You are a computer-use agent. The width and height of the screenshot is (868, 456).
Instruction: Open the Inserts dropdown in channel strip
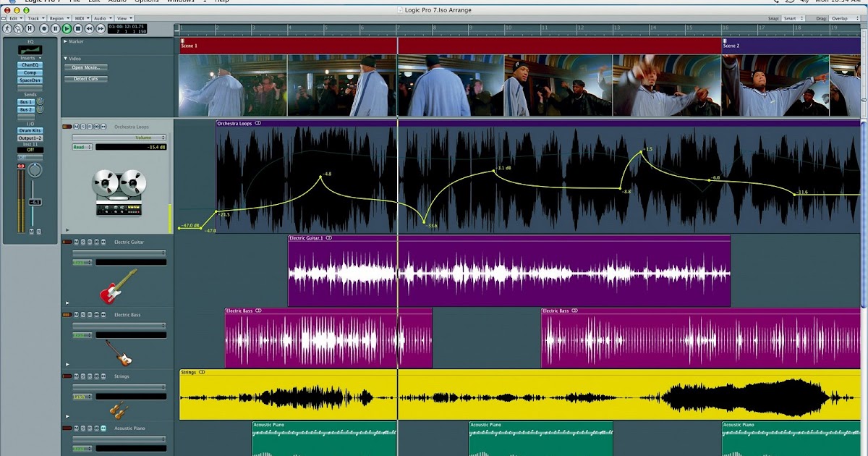click(x=30, y=58)
